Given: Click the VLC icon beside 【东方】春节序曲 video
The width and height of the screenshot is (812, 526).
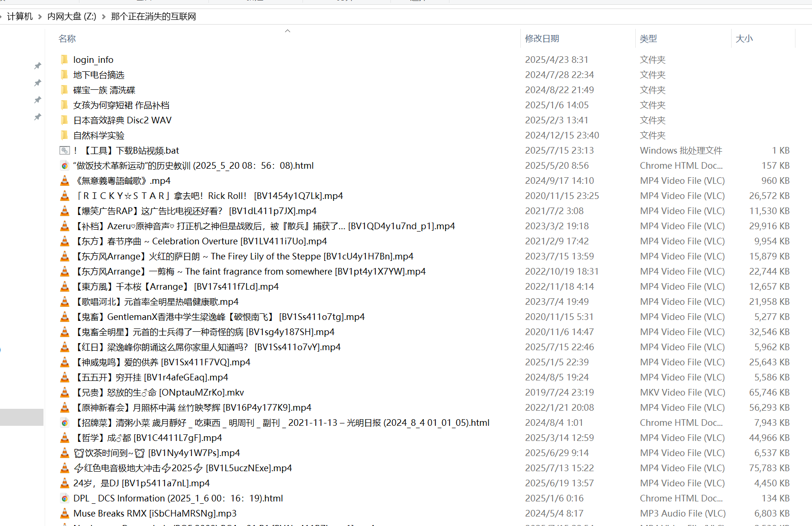Looking at the screenshot, I should point(65,241).
